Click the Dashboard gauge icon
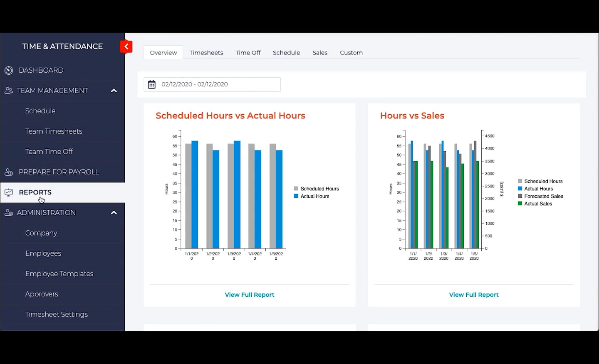 9,71
